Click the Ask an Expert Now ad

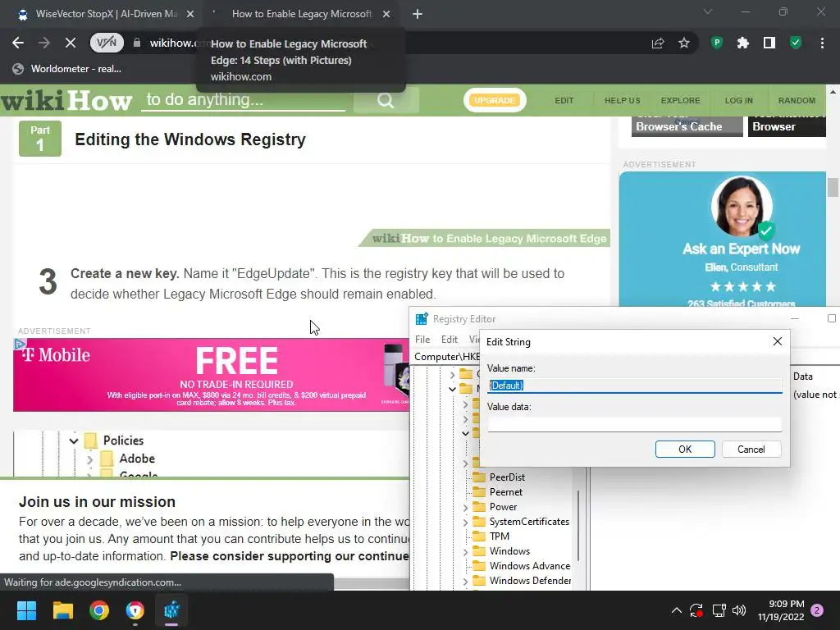[722, 239]
